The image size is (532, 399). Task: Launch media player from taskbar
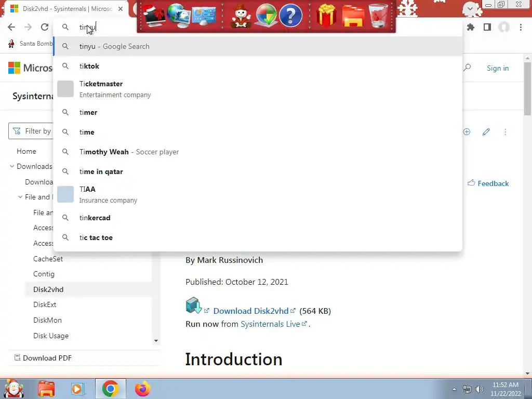[77, 389]
